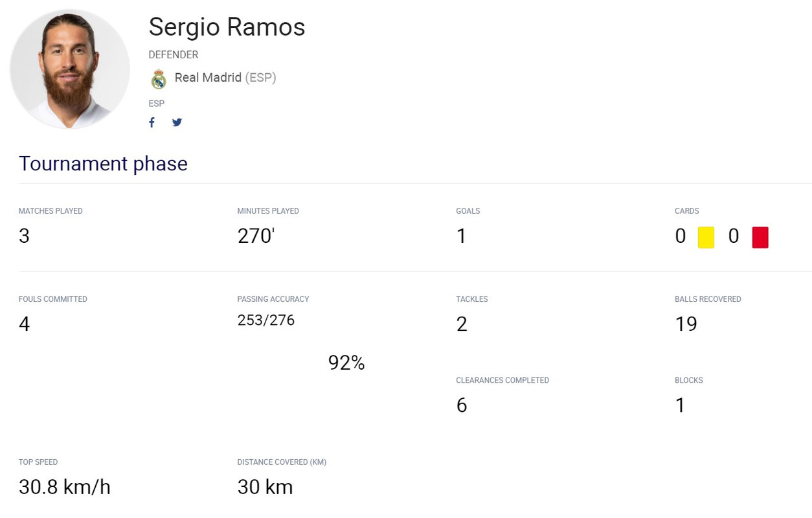
Task: Click the 30.8 km/h top speed value
Action: 65,488
